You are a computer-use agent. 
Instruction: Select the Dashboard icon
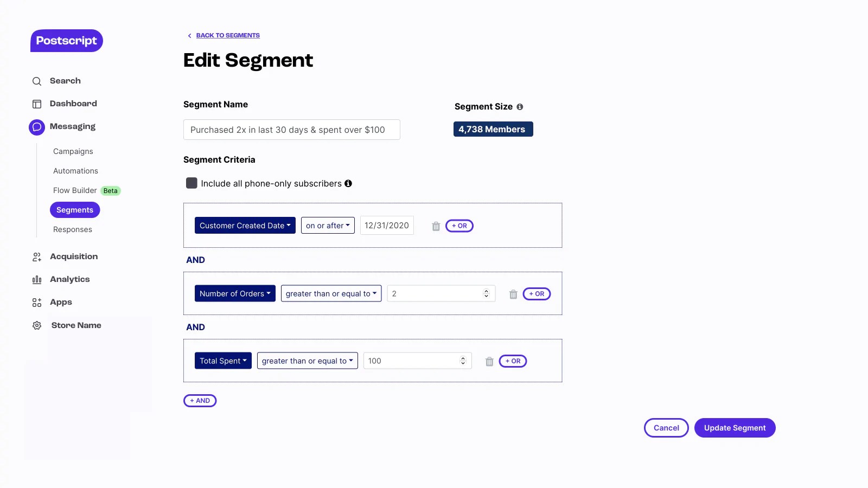pos(36,104)
